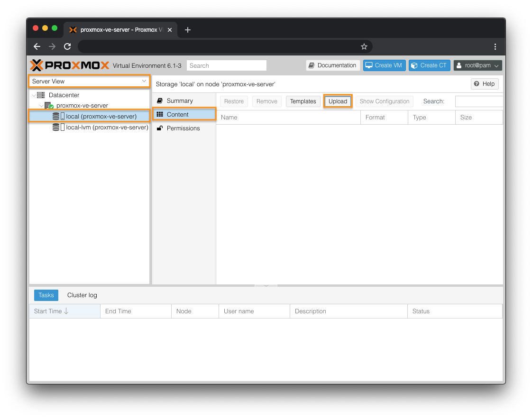Collapse the Datacenter tree node
The height and width of the screenshot is (419, 532).
click(34, 95)
